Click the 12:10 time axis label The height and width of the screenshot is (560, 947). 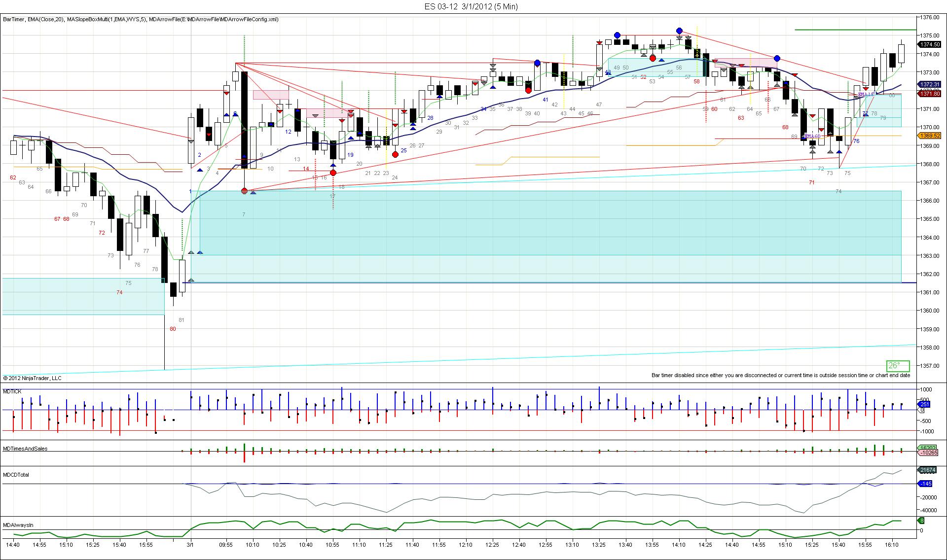tap(466, 545)
